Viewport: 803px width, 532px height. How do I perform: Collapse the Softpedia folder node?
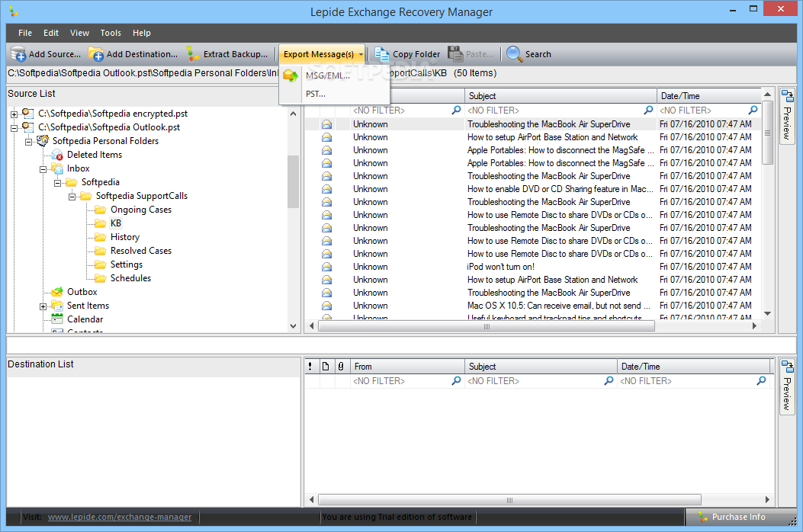point(58,184)
